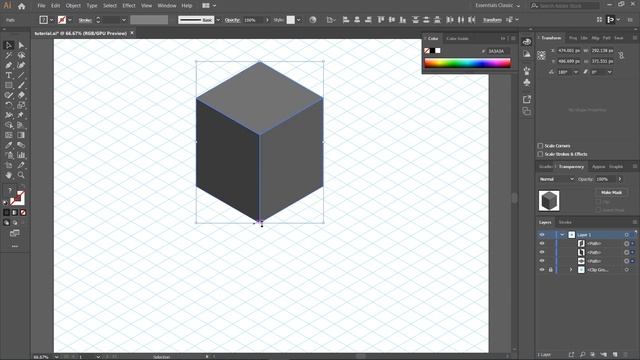Select the Direct Selection tool
The width and height of the screenshot is (640, 360).
pos(21,45)
